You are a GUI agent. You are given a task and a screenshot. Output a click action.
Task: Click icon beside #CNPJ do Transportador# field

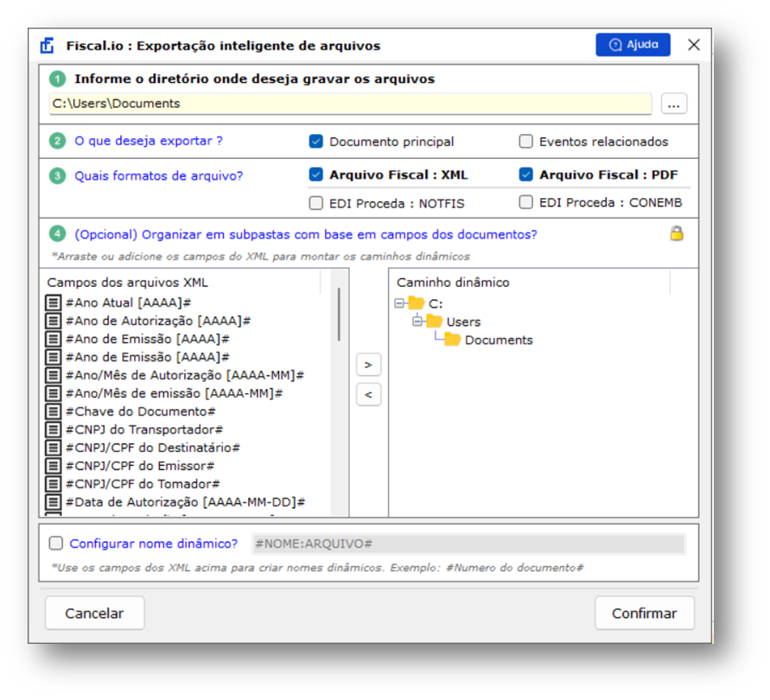coord(53,430)
